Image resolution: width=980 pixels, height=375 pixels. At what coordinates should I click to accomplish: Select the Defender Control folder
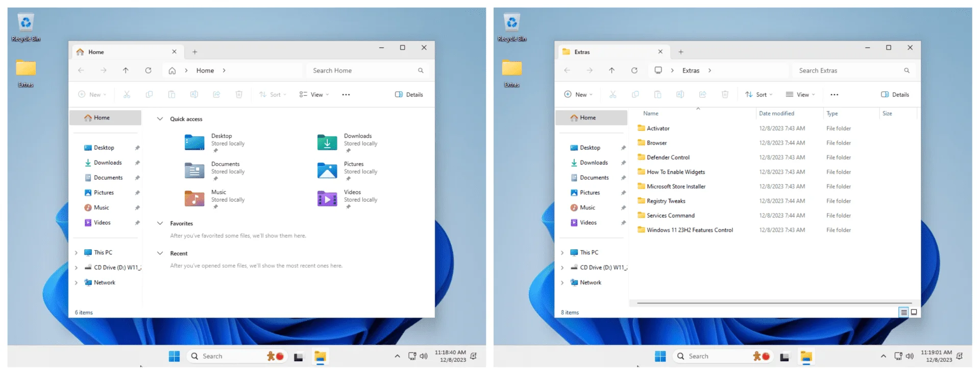(x=668, y=157)
